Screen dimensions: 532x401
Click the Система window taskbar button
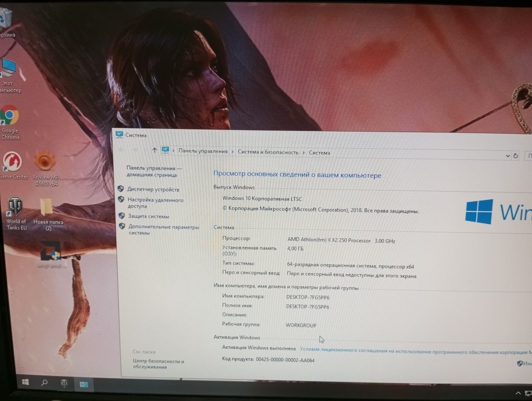point(83,384)
